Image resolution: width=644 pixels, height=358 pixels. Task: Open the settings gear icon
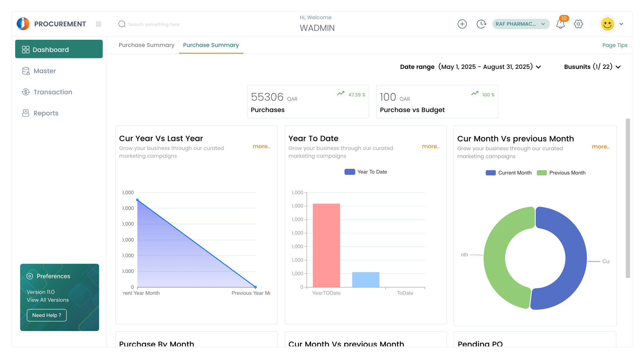click(x=578, y=24)
